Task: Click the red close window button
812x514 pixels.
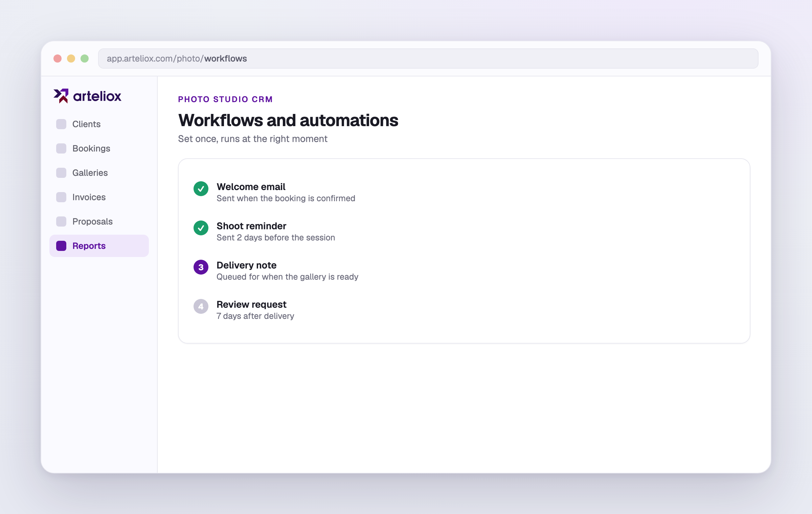Action: [x=58, y=59]
